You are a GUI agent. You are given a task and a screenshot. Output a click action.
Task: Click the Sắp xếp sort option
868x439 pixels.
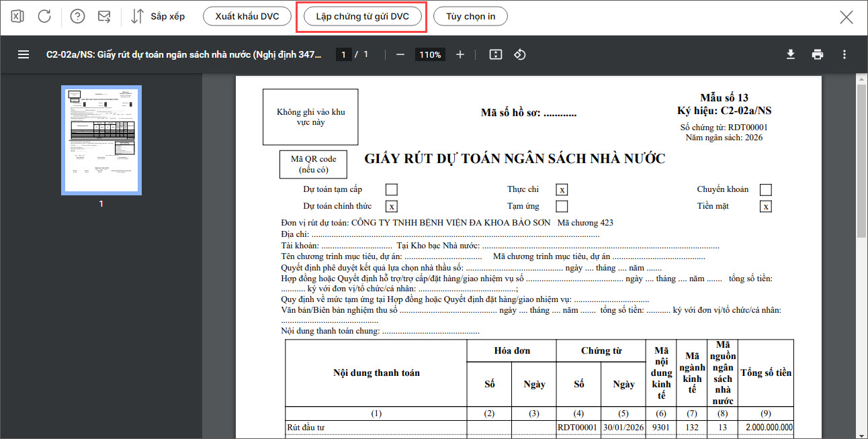158,16
